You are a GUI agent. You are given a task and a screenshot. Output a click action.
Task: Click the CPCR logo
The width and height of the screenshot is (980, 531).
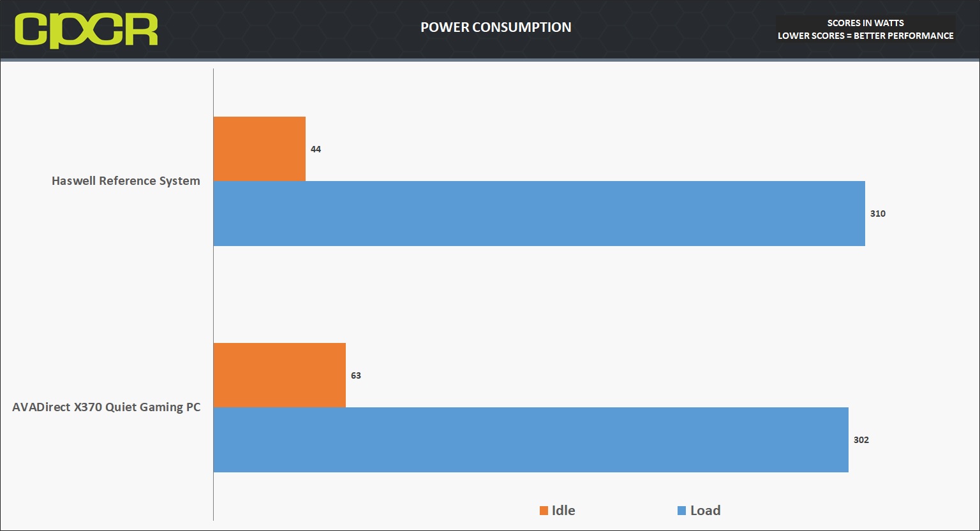click(x=86, y=29)
